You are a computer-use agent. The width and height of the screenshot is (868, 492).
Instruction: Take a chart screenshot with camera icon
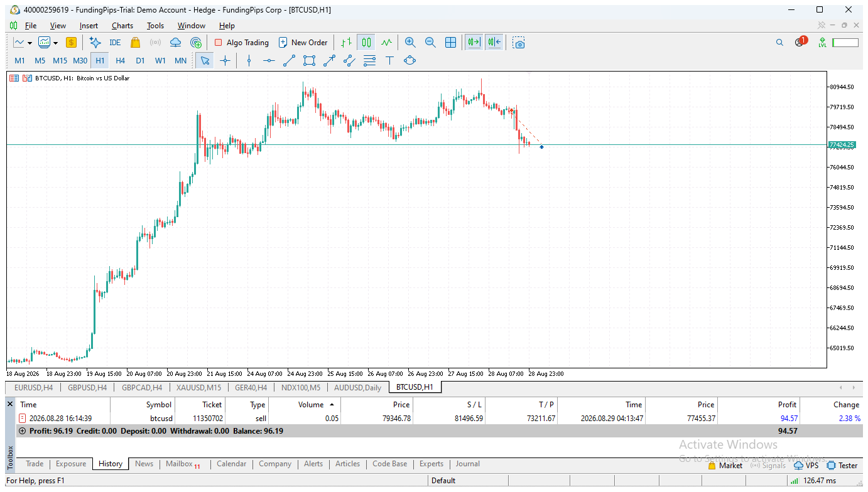pyautogui.click(x=518, y=43)
